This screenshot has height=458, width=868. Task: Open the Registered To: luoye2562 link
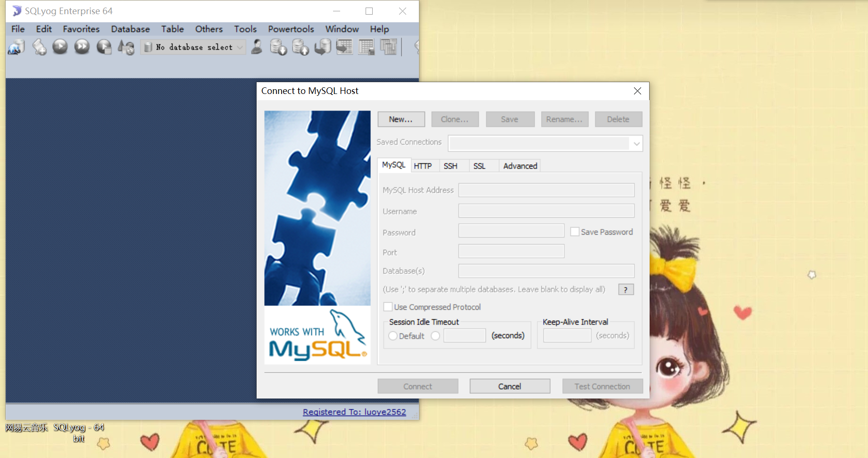point(354,412)
